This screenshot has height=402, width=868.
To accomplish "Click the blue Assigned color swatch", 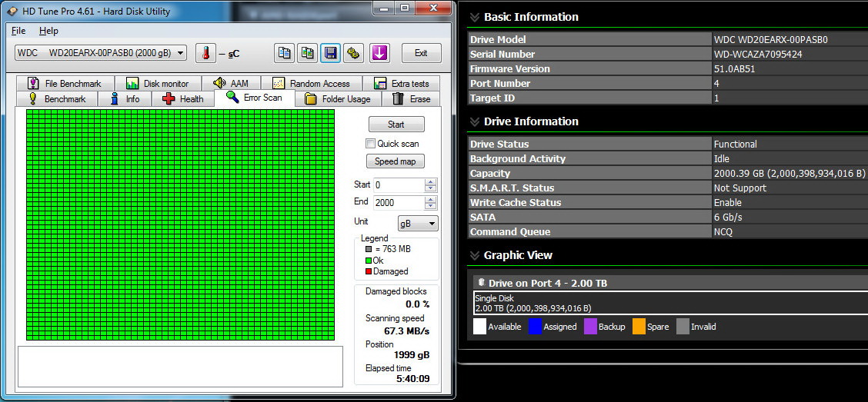I will pyautogui.click(x=535, y=327).
